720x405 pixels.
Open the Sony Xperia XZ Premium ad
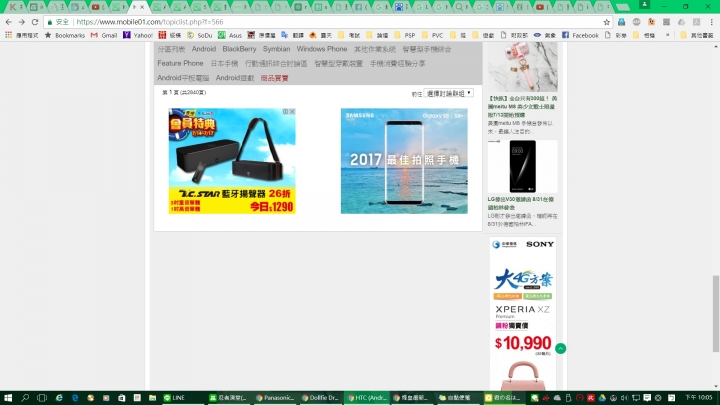523,313
